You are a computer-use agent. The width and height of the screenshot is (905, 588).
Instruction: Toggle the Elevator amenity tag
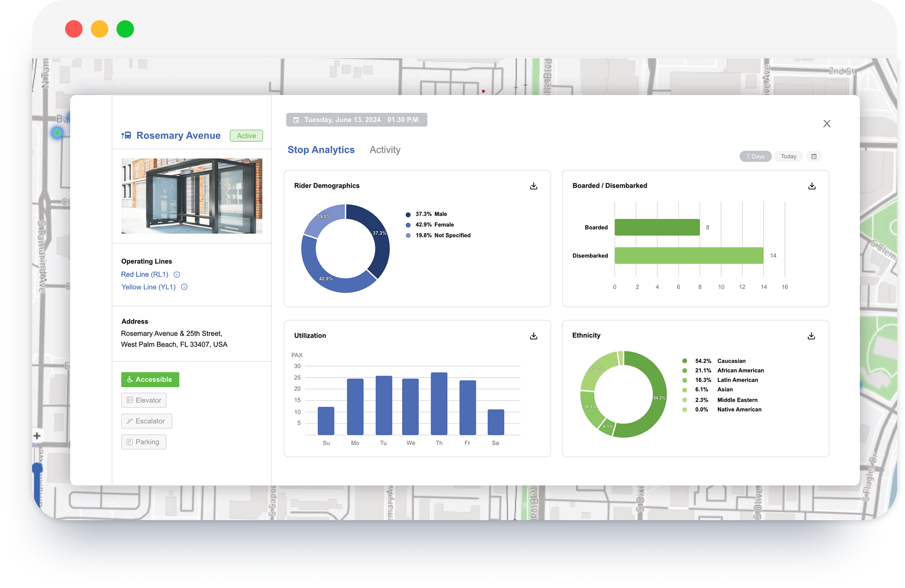click(144, 400)
